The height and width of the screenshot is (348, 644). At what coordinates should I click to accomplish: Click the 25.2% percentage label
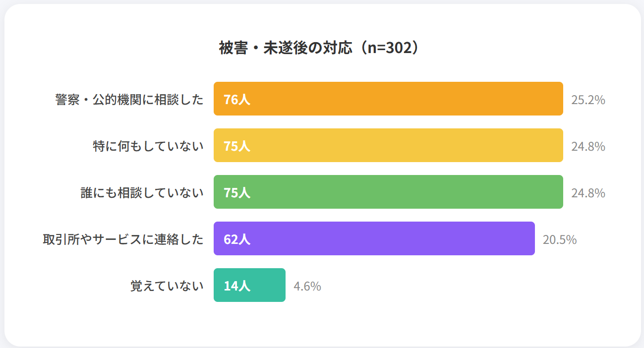(x=588, y=100)
